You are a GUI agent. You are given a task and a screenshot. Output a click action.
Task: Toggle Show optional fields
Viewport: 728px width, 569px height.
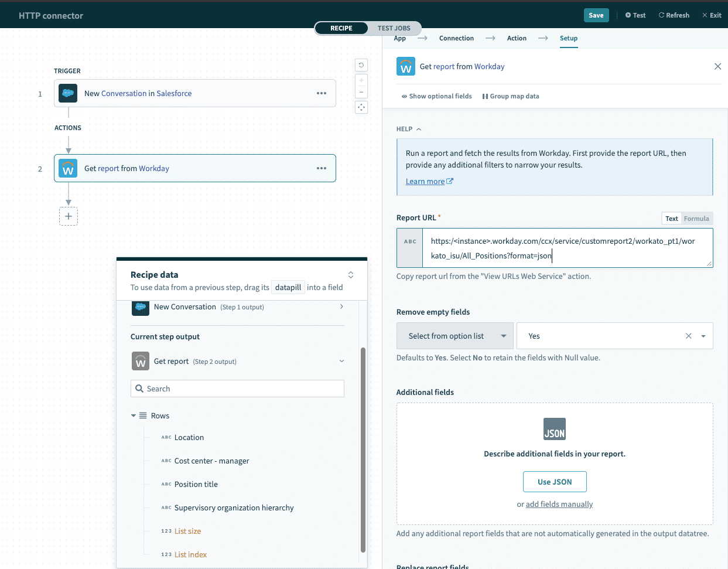click(x=436, y=96)
